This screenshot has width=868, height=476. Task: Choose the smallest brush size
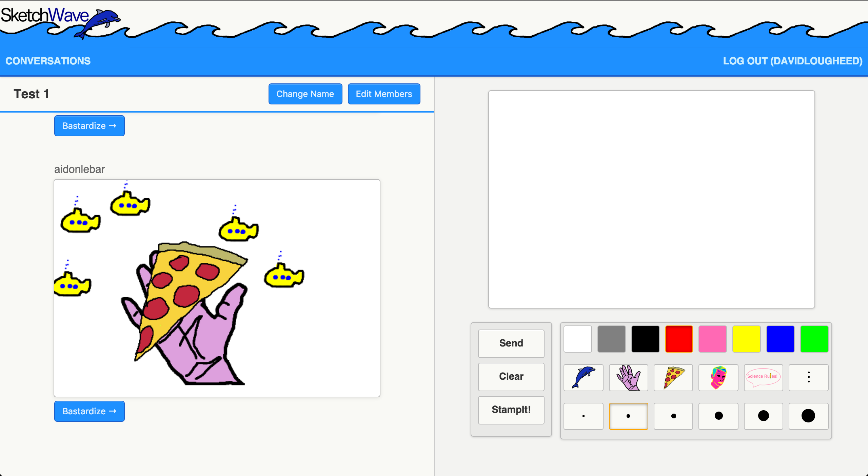(x=583, y=416)
